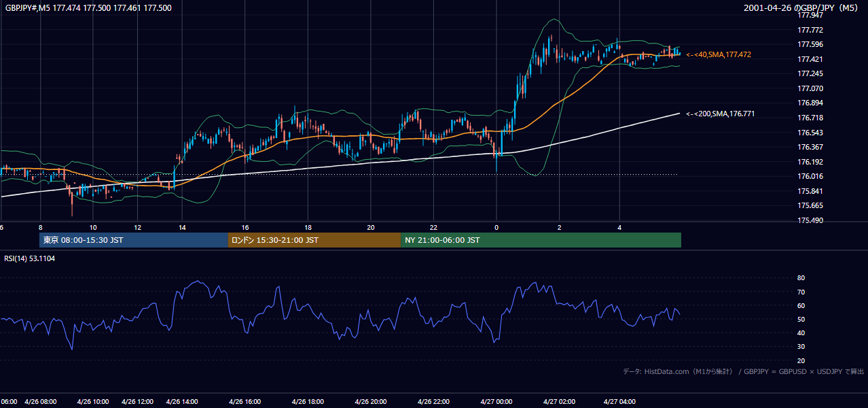Image resolution: width=868 pixels, height=408 pixels.
Task: Click bottom axis label 4/26 08:00
Action: point(41,402)
